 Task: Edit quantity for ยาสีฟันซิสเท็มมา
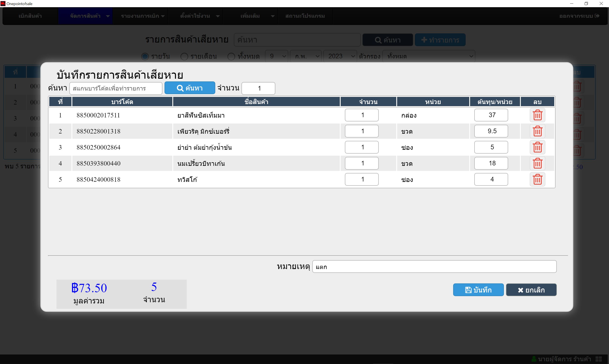tap(362, 115)
